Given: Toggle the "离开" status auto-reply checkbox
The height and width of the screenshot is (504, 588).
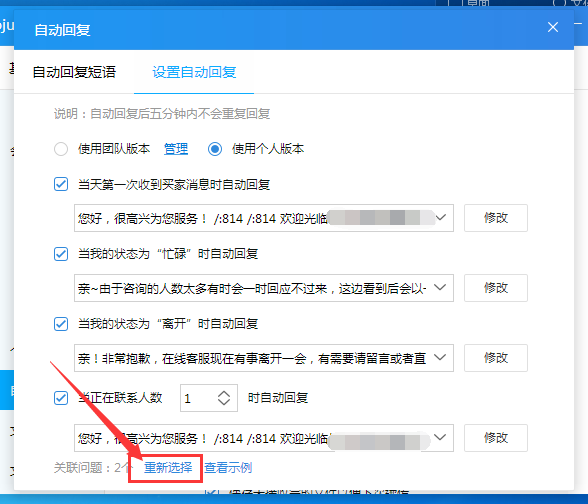Looking at the screenshot, I should [x=61, y=324].
